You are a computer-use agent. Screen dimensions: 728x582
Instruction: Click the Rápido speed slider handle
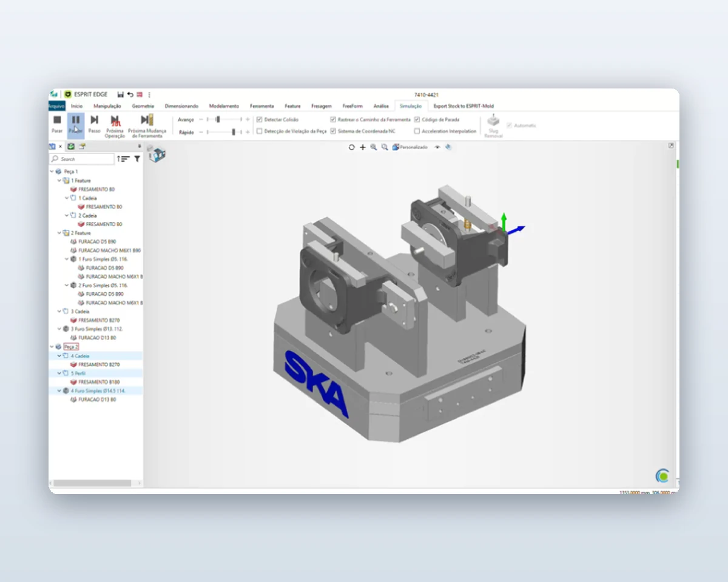(234, 131)
